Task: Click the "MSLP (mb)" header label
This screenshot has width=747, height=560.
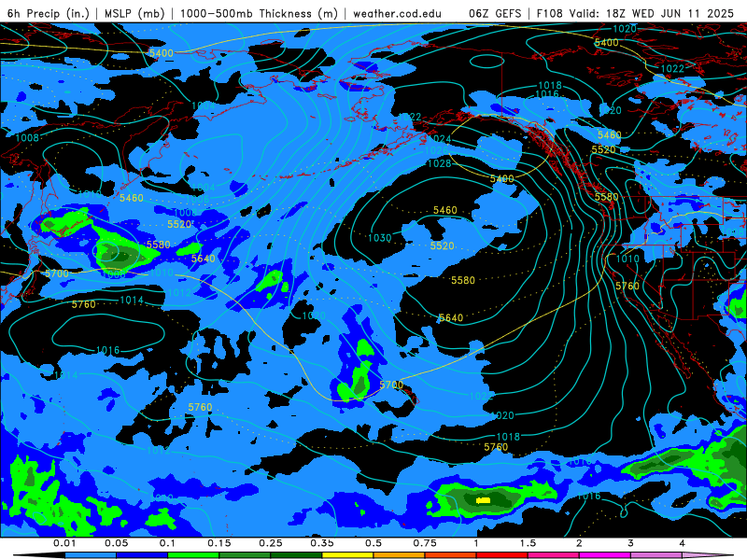Action: click(134, 13)
